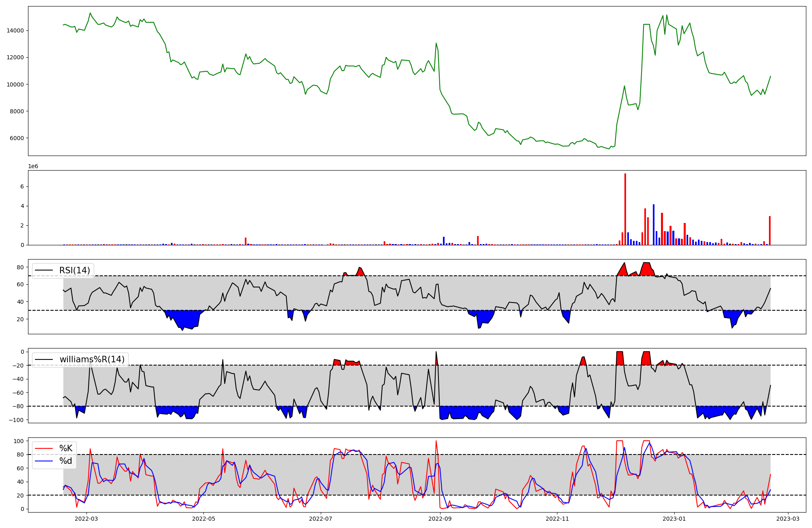This screenshot has width=812, height=528.
Task: Click the tallest blue volume bar
Action: (654, 225)
